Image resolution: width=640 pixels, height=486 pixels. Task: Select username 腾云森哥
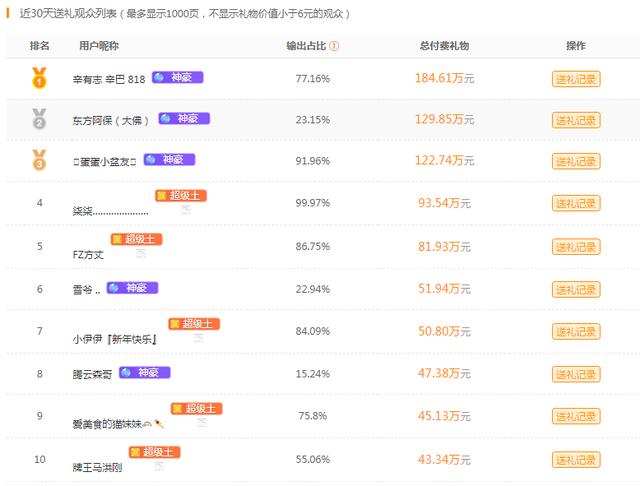(92, 374)
